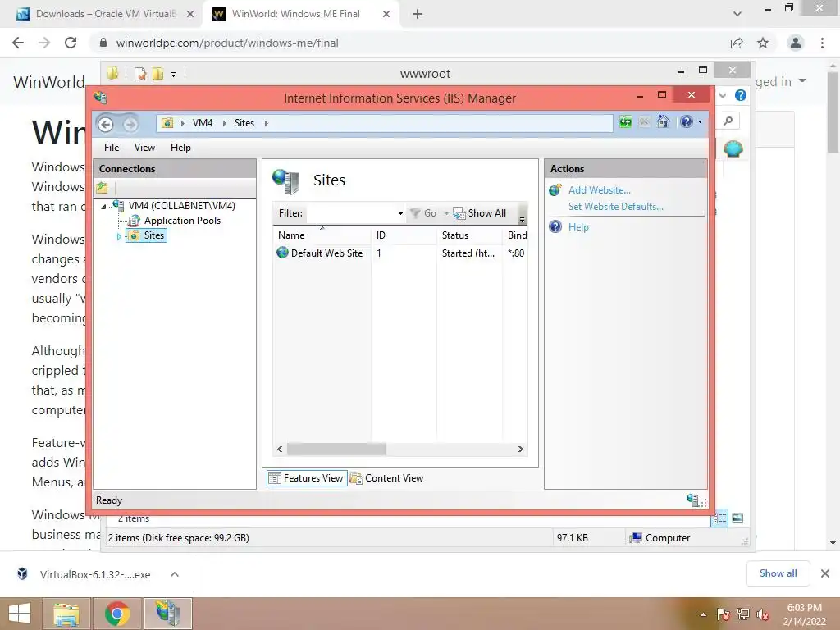Viewport: 840px width, 630px height.
Task: Click wwwroot properties quick access icon
Action: (139, 74)
